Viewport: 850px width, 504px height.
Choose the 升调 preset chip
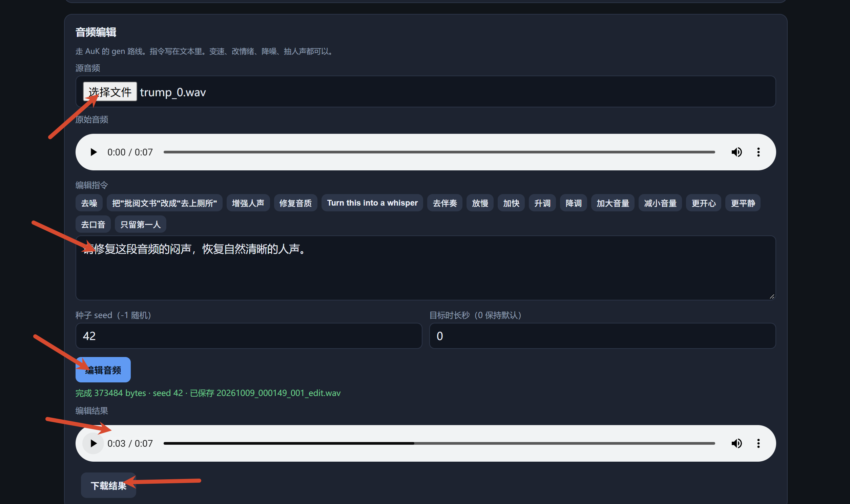tap(542, 203)
